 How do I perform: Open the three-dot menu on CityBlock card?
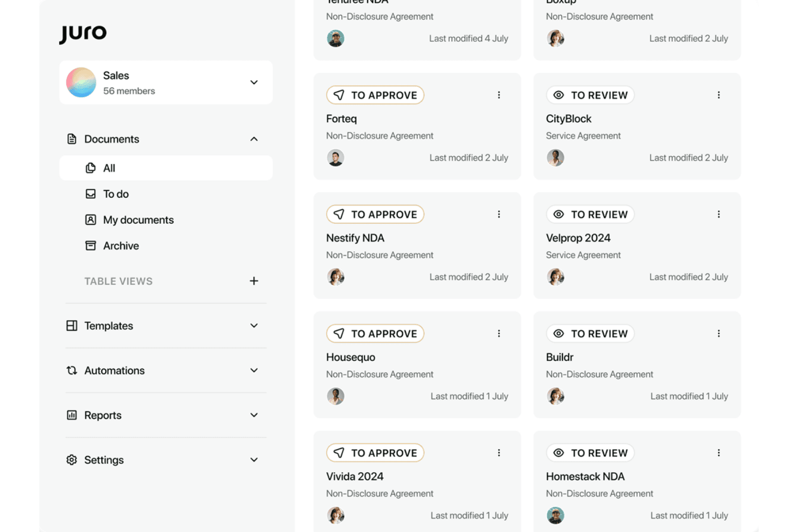(719, 95)
